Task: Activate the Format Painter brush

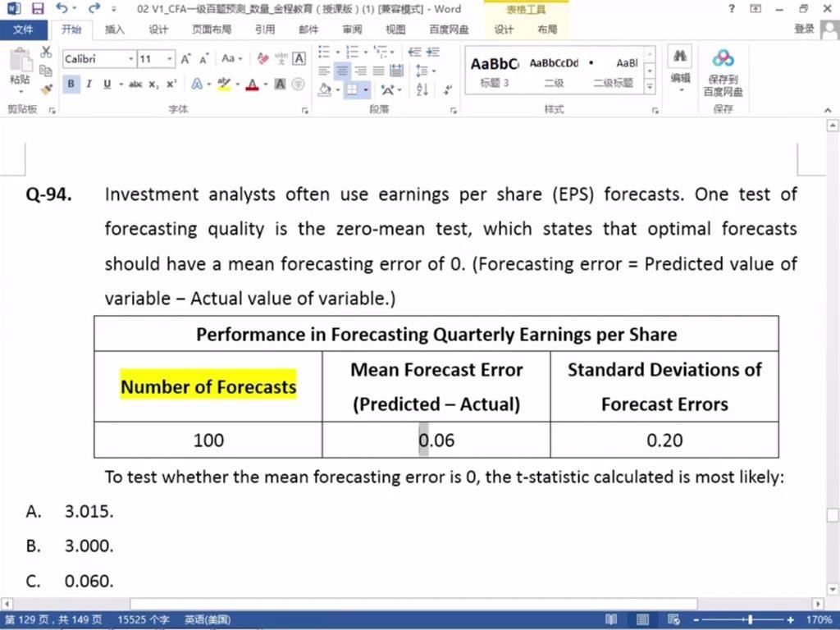Action: coord(47,89)
